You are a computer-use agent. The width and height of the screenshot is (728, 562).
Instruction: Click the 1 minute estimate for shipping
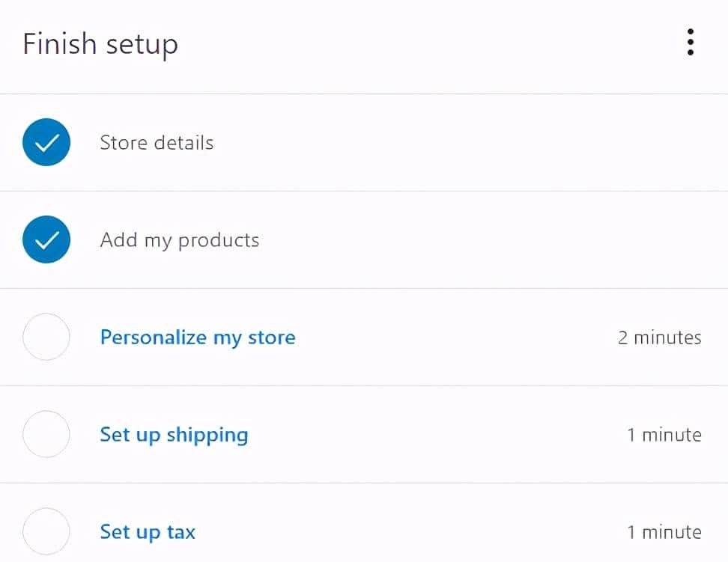pyautogui.click(x=664, y=435)
